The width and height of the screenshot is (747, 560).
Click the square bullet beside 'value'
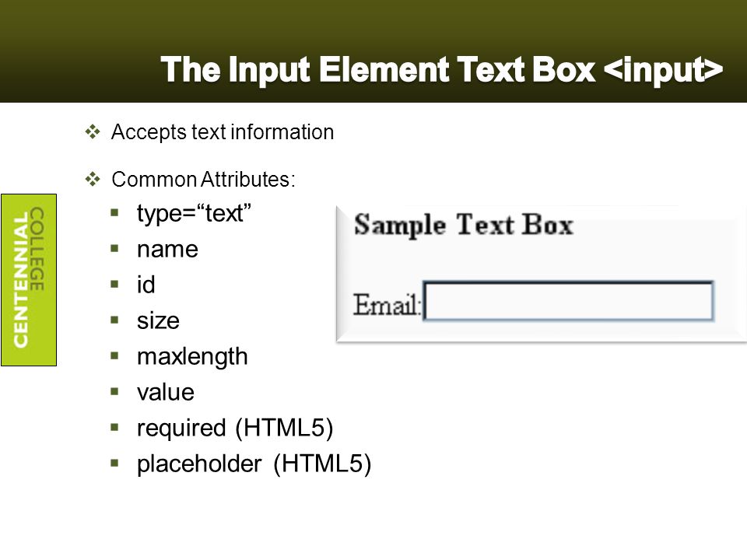click(x=114, y=391)
